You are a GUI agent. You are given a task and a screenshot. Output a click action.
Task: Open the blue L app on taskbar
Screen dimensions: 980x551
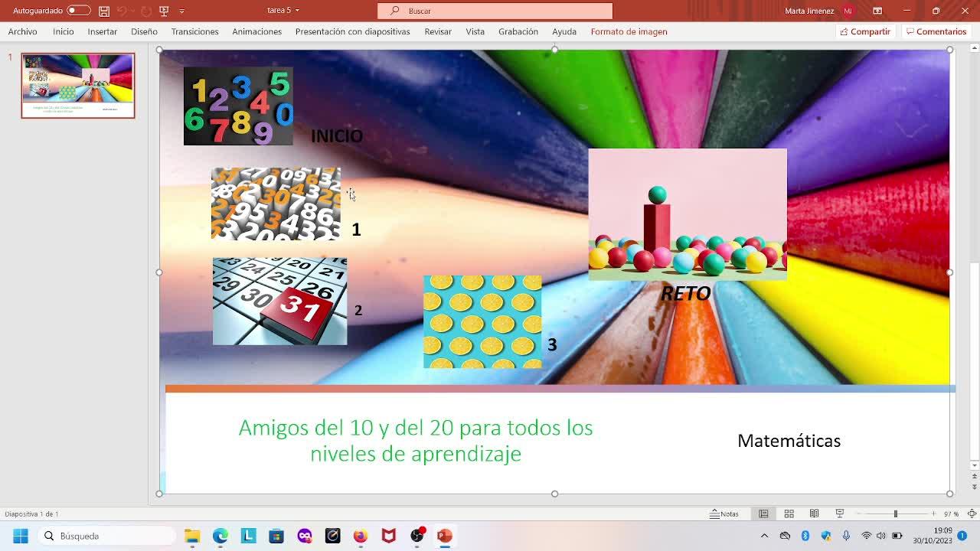tap(248, 536)
